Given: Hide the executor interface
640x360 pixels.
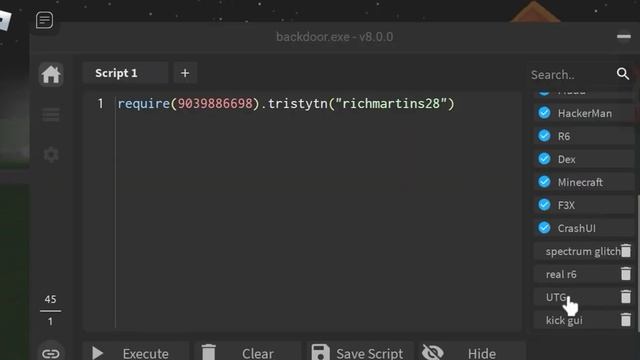Looking at the screenshot, I should [472, 352].
